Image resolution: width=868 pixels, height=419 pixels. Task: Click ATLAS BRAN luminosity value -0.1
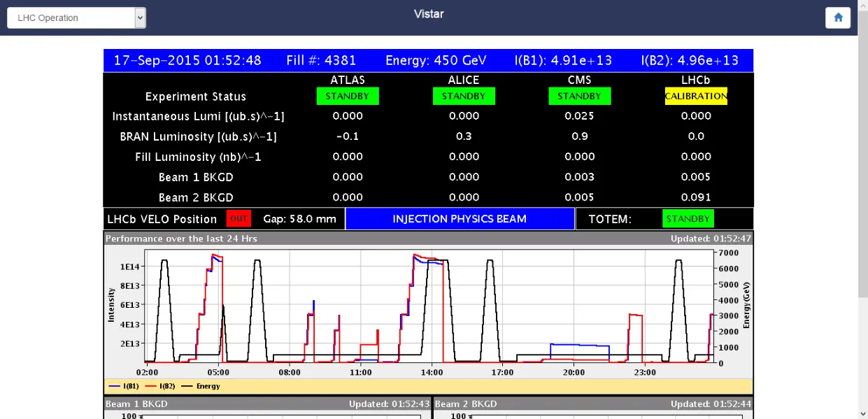pos(348,136)
